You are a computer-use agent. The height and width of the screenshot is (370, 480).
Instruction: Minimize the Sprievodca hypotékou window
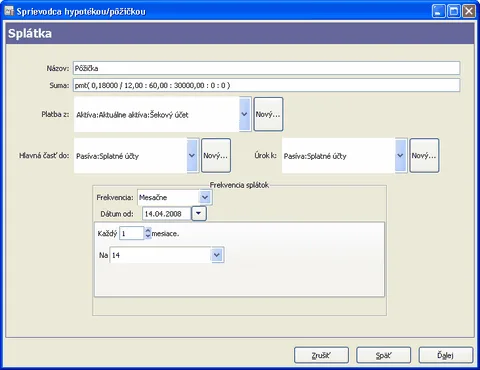438,11
